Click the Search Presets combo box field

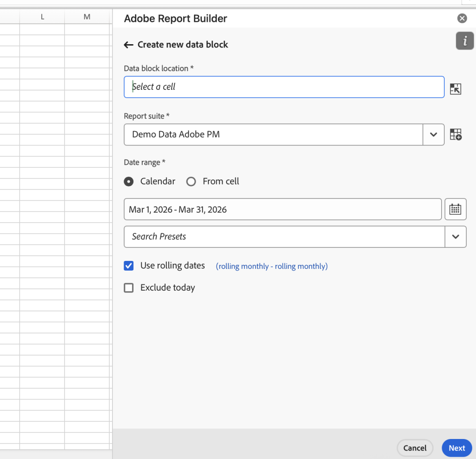[279, 237]
